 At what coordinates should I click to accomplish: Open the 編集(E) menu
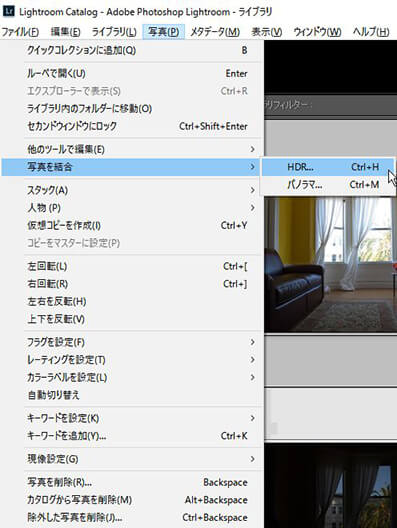pos(65,32)
